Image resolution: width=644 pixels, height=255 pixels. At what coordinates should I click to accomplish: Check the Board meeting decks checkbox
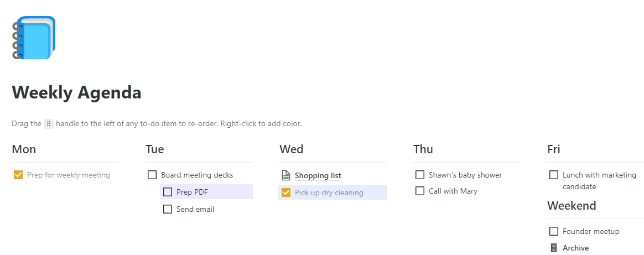[152, 175]
